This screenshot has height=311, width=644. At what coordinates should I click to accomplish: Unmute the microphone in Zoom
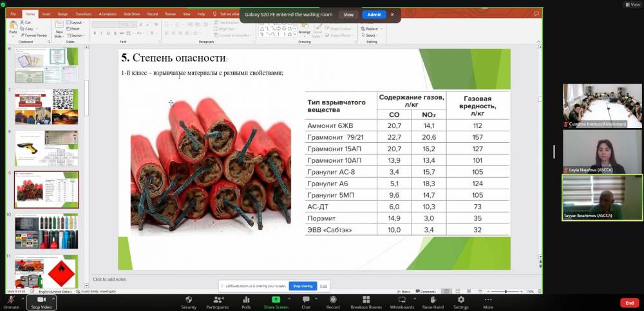pos(11,303)
